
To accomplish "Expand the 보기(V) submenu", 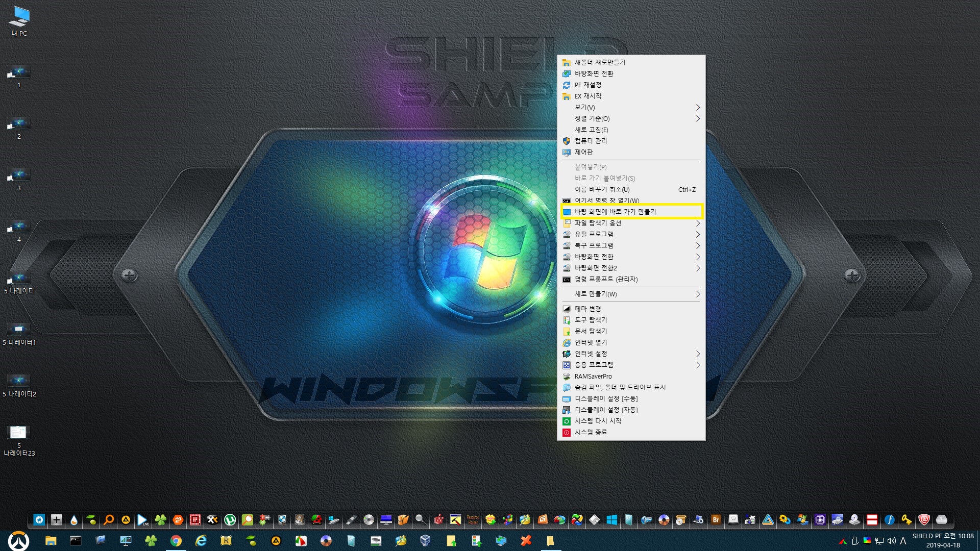I will pos(631,107).
